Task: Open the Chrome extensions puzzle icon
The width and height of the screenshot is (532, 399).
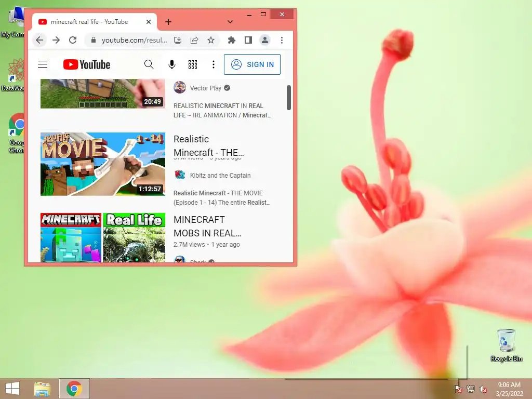Action: click(232, 40)
